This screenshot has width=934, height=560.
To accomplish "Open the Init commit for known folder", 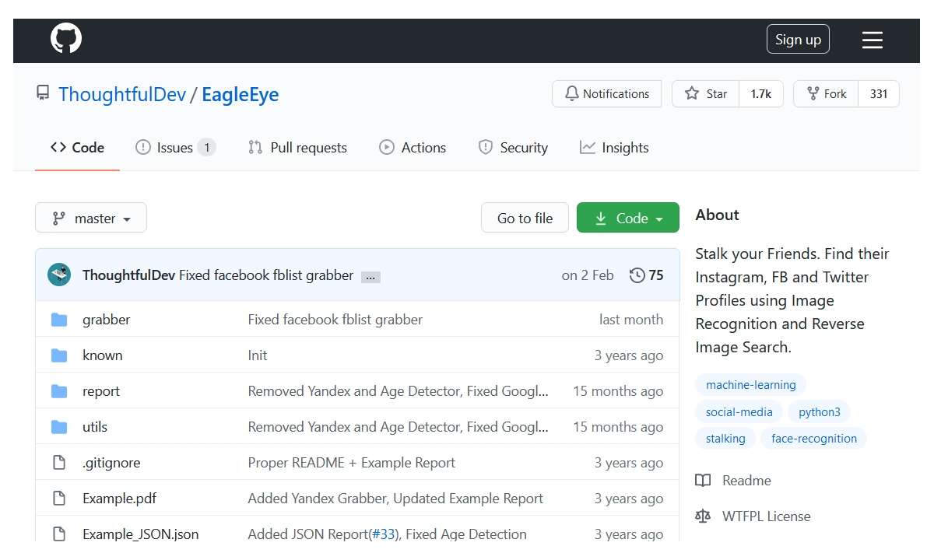I will 258,355.
